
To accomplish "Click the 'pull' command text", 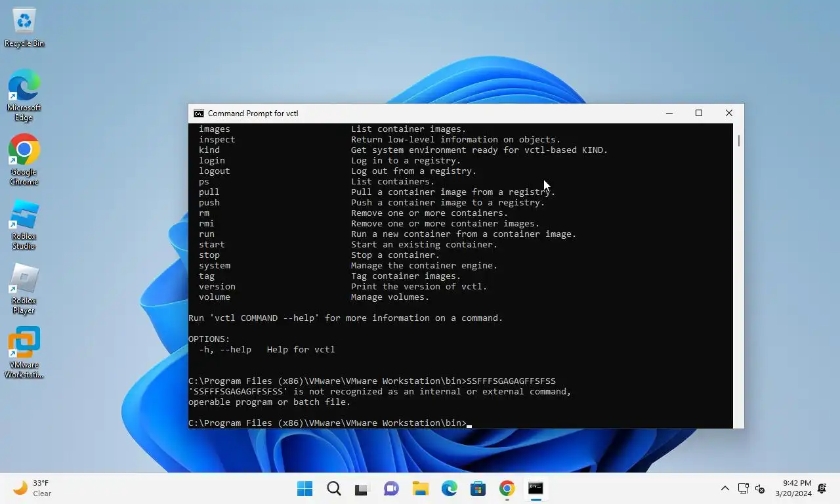I will point(209,192).
